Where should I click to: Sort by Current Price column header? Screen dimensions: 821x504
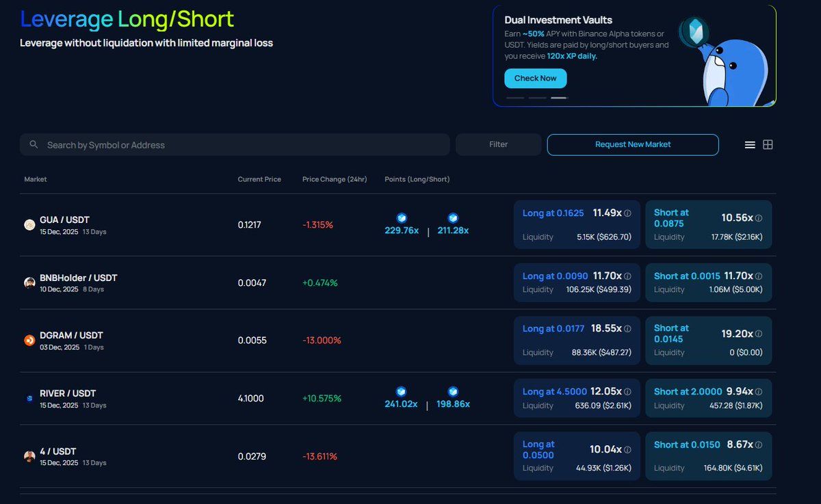pyautogui.click(x=259, y=179)
